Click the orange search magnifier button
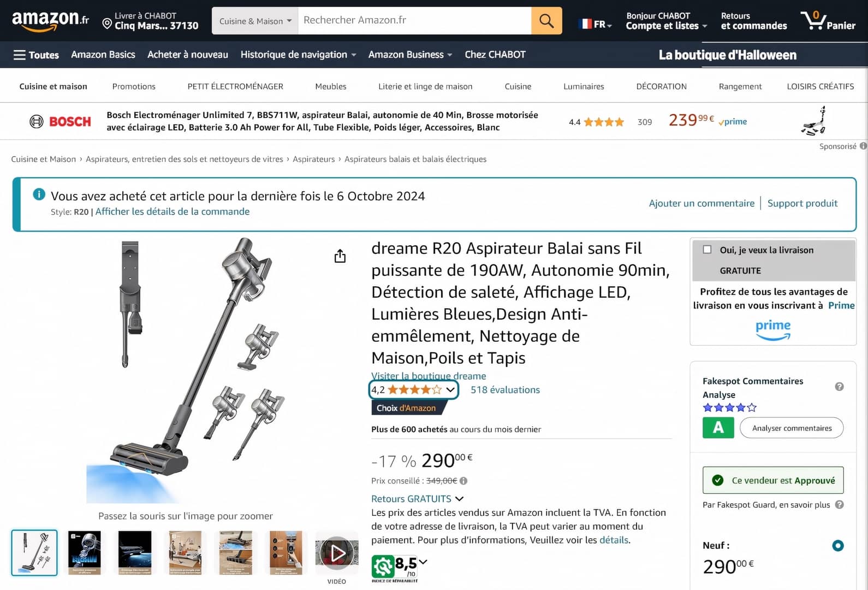The height and width of the screenshot is (590, 868). pos(546,21)
